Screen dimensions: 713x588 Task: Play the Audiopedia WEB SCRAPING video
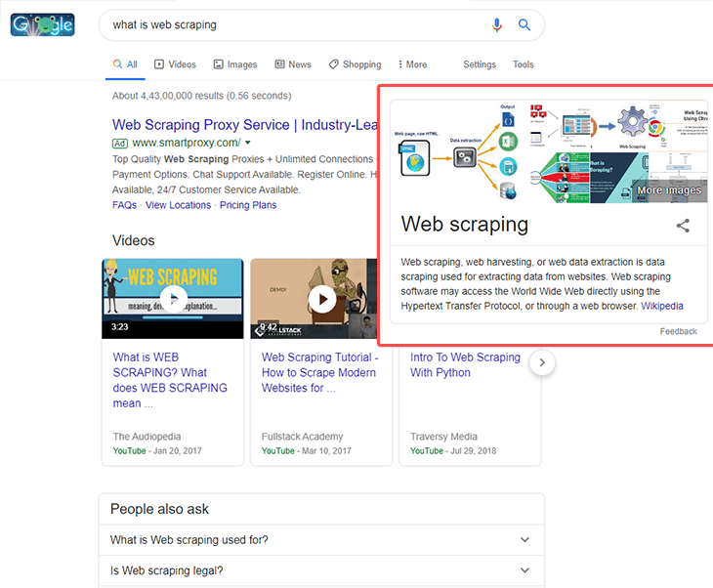coord(173,299)
